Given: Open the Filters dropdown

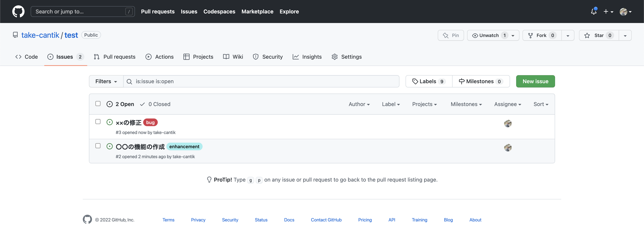Looking at the screenshot, I should click(106, 81).
